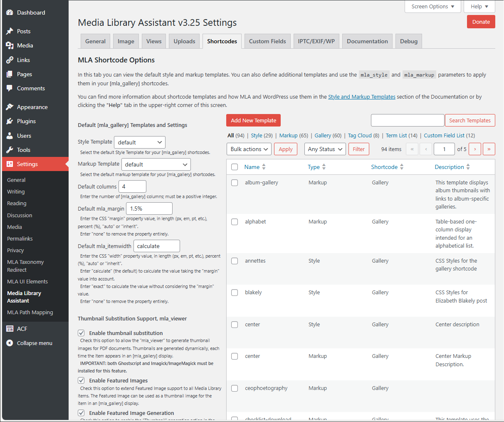
Task: Sort the table by the Name column arrows
Action: (x=264, y=166)
